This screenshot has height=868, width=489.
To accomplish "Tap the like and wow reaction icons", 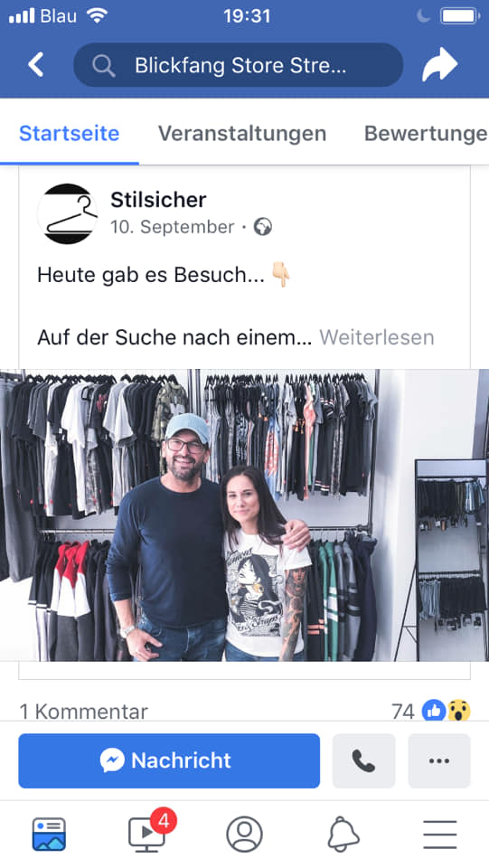I will tap(447, 711).
